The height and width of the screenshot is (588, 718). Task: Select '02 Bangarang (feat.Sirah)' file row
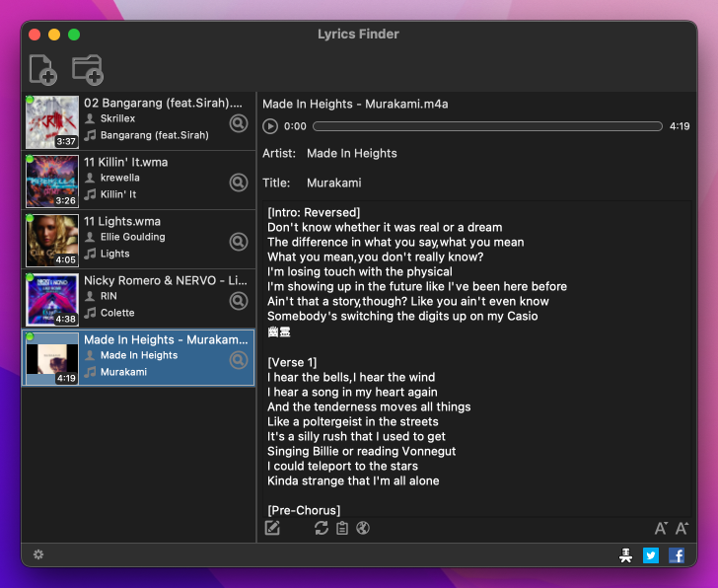coord(138,121)
